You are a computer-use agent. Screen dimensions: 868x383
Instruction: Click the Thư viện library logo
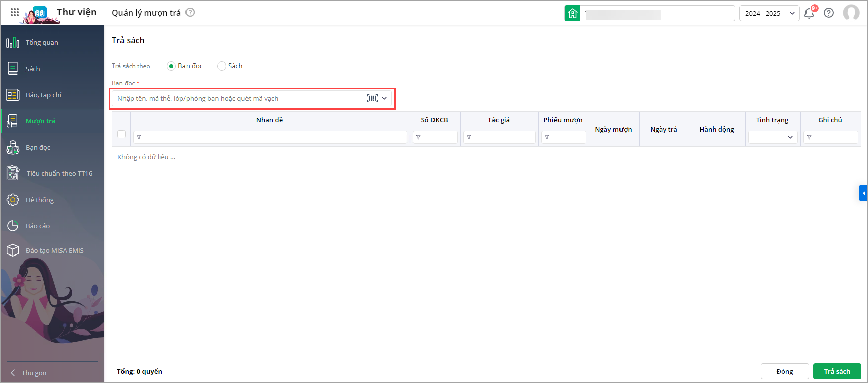coord(40,13)
